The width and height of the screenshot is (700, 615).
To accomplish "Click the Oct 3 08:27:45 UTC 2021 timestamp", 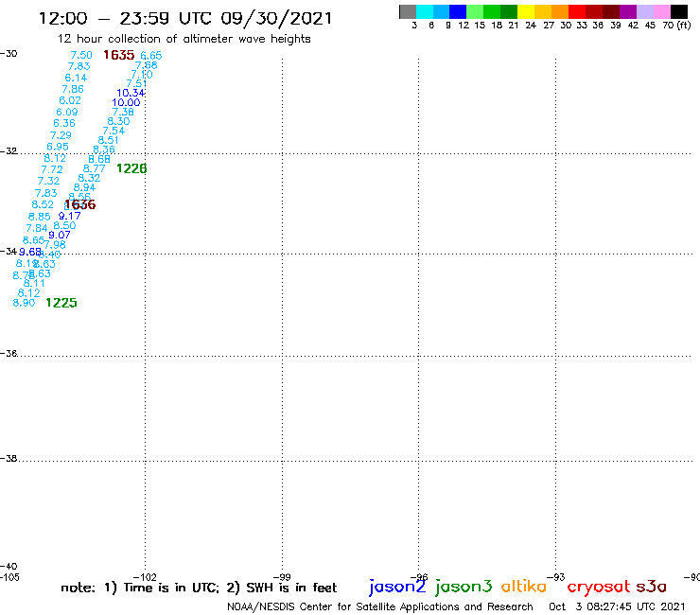I will (617, 606).
